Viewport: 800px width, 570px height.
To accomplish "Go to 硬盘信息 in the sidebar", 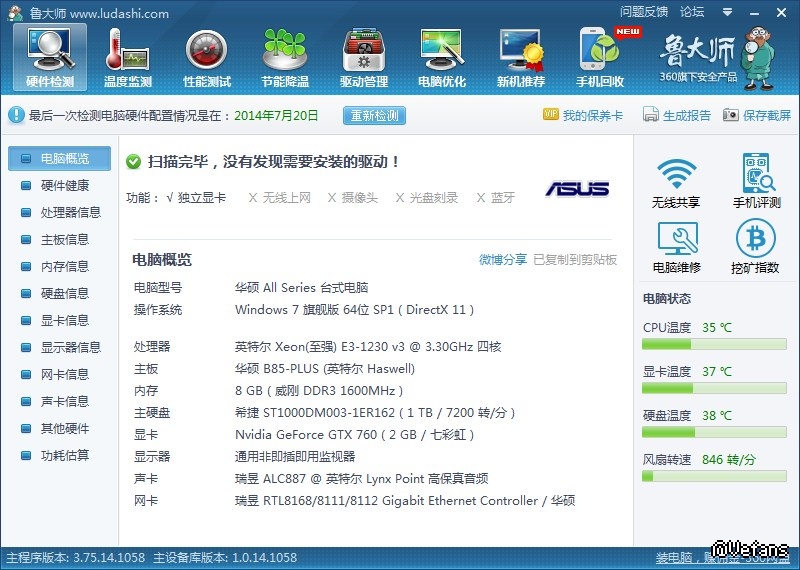I will pyautogui.click(x=64, y=293).
